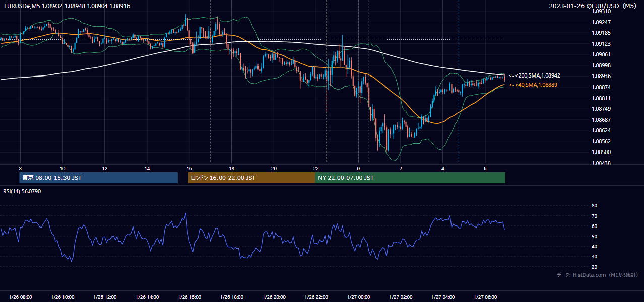This screenshot has width=644, height=302.
Task: Click the bottom axis label 1/27 00:00
Action: (358, 297)
